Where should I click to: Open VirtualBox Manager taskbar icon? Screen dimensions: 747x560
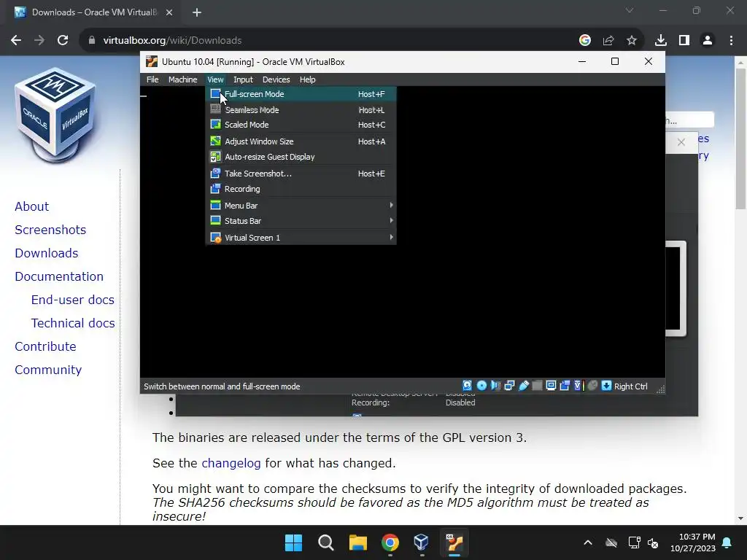pos(422,542)
